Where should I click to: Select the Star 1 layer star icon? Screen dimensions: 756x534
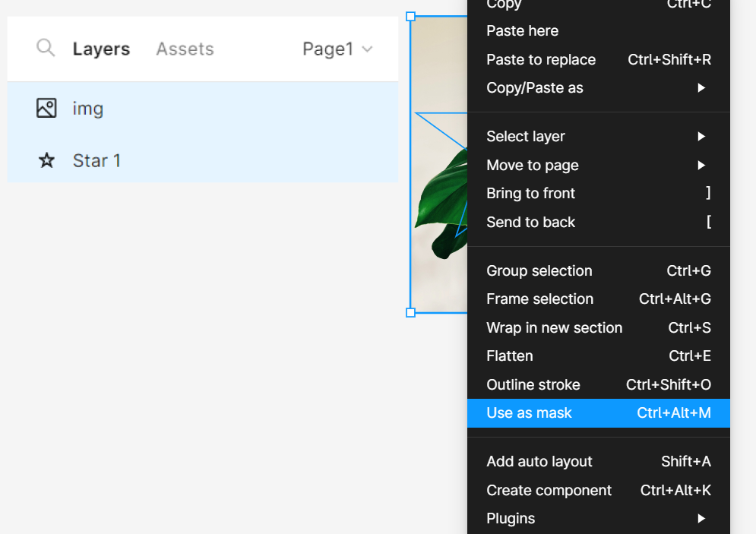pos(46,160)
